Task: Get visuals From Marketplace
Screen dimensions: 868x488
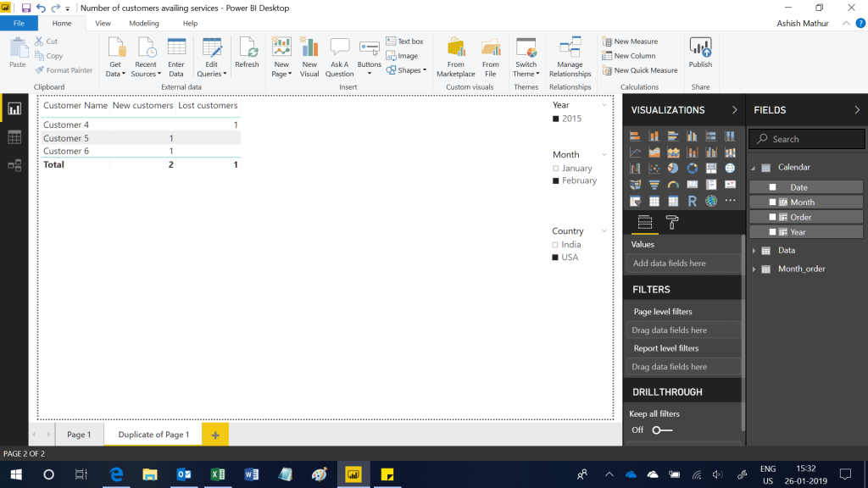Action: point(455,58)
